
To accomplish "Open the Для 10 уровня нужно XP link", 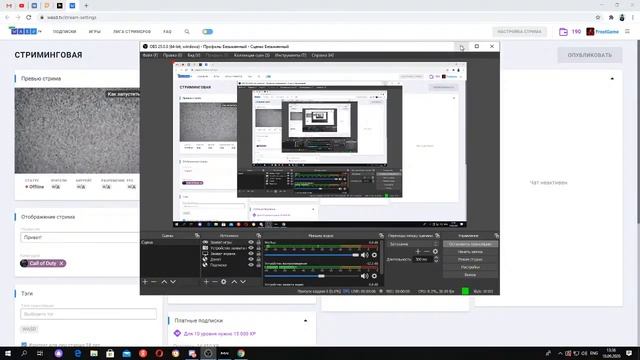I will coord(220,334).
